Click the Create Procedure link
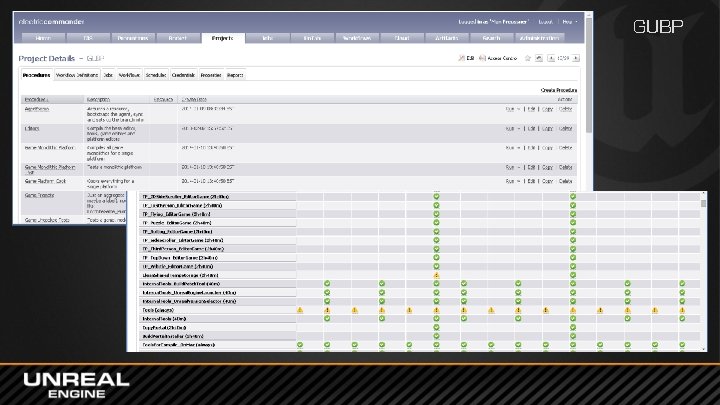 point(559,90)
